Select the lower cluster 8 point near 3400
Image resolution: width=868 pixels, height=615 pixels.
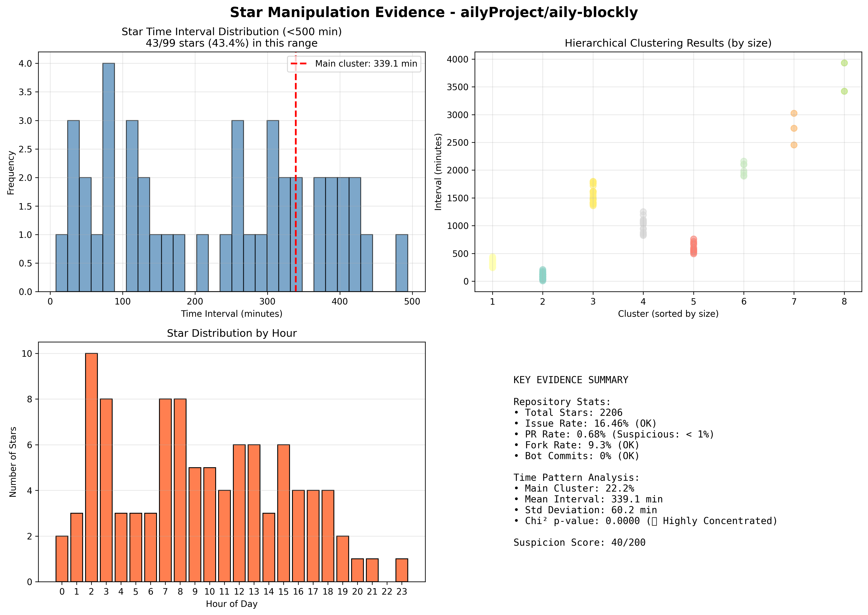pyautogui.click(x=844, y=91)
